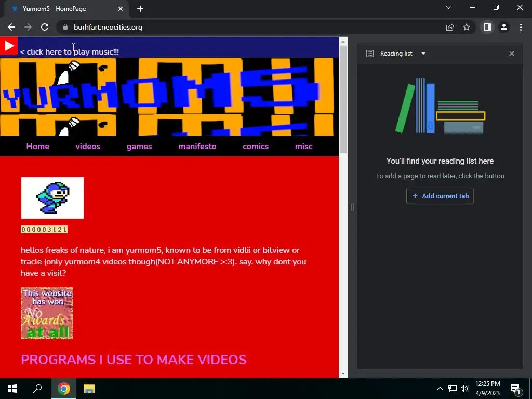Screen dimensions: 532x399
Task: Click the forward navigation arrow
Action: (28, 27)
